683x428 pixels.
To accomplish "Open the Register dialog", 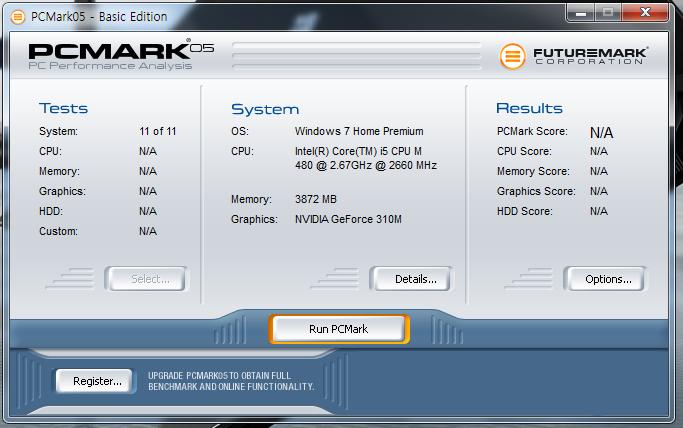I will pos(95,381).
